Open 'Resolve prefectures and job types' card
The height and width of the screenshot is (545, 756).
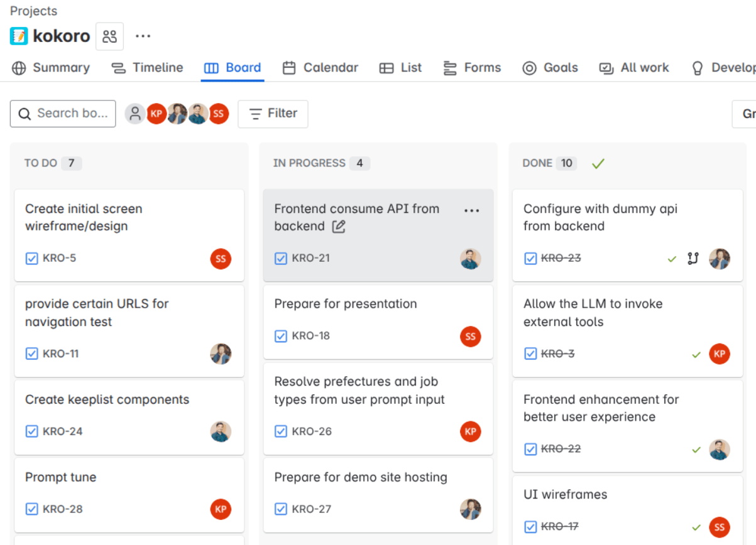tap(378, 408)
